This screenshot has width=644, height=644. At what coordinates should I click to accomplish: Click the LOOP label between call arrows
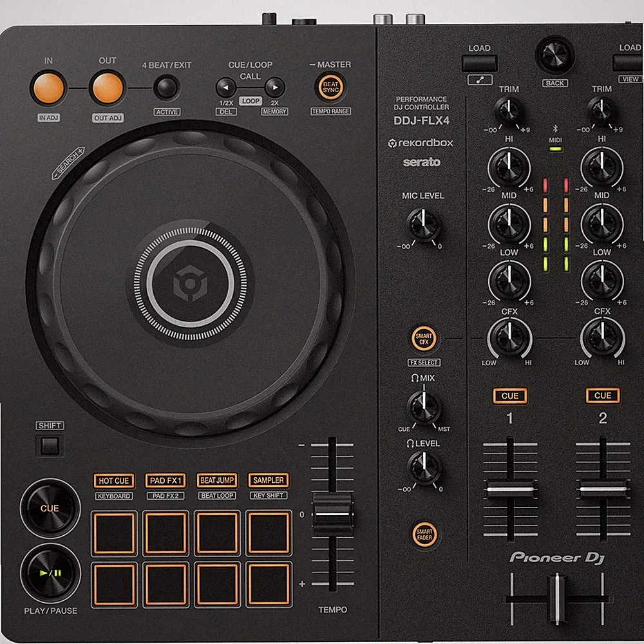pos(251,101)
